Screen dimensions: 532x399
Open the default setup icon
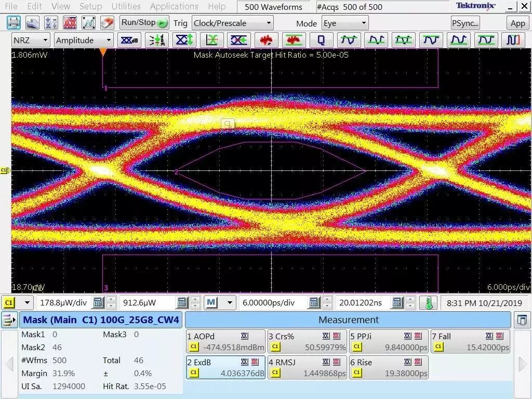coord(32,23)
